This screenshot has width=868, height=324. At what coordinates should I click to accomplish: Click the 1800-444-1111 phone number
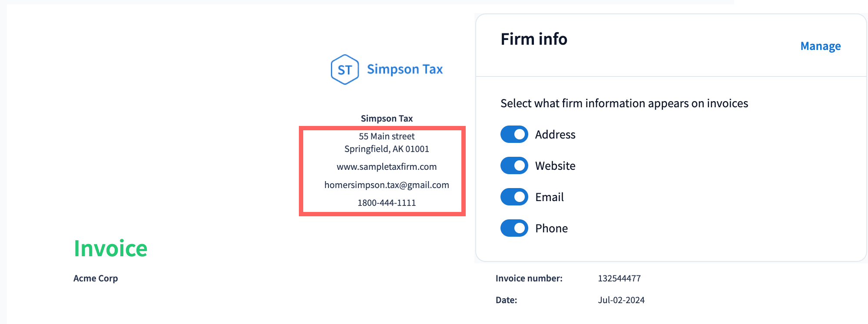(x=387, y=203)
